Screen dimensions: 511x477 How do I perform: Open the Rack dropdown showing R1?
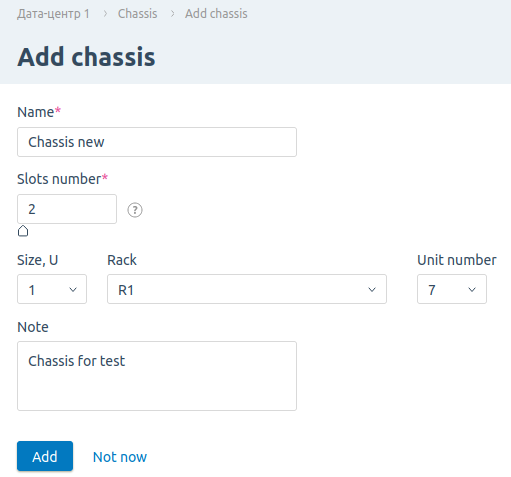click(247, 289)
